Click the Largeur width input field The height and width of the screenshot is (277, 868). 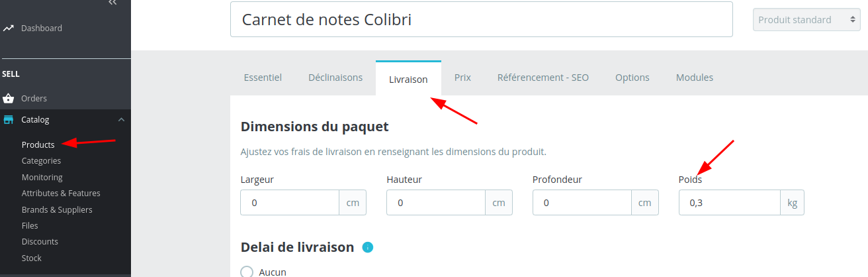point(290,203)
